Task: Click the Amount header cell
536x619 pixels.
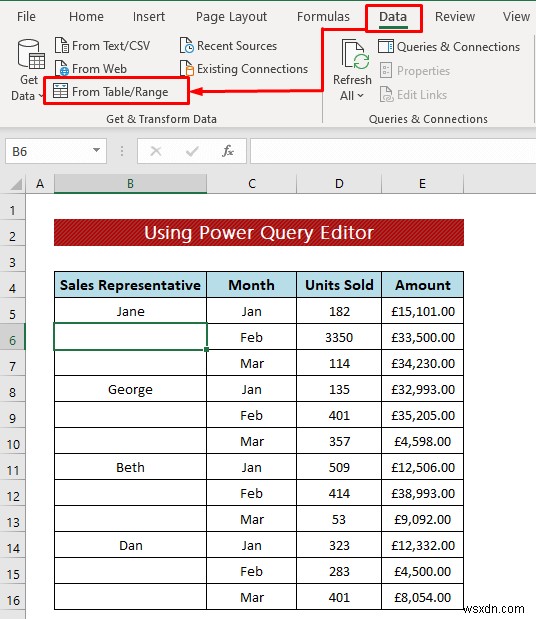Action: pos(423,285)
